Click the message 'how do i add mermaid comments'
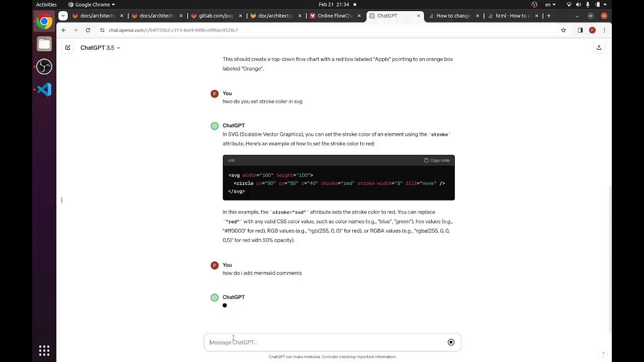644x362 pixels. pyautogui.click(x=262, y=273)
